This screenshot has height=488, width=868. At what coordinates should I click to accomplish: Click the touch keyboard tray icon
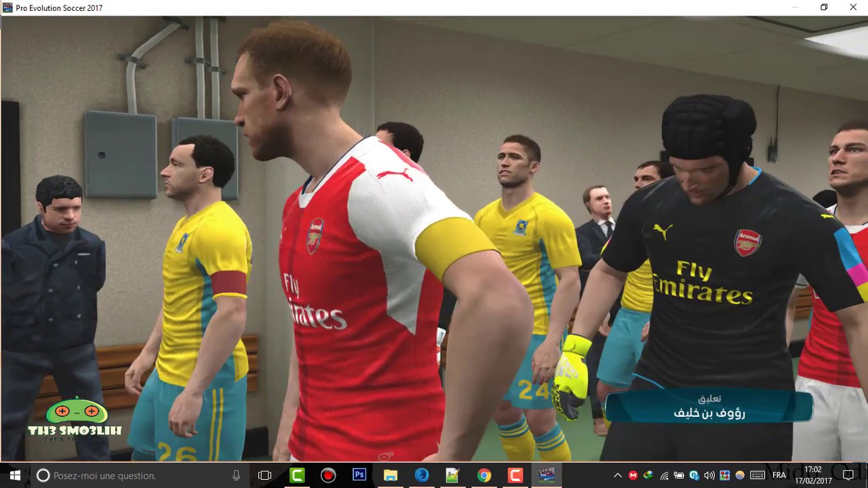[757, 476]
